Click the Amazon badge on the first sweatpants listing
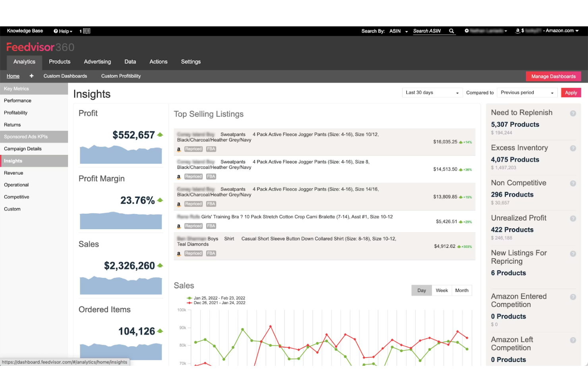This screenshot has height=392, width=588. point(178,149)
